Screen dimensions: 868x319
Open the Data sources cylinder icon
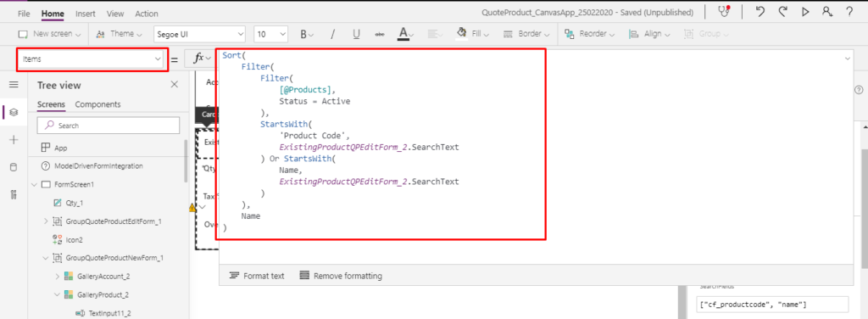(x=14, y=167)
